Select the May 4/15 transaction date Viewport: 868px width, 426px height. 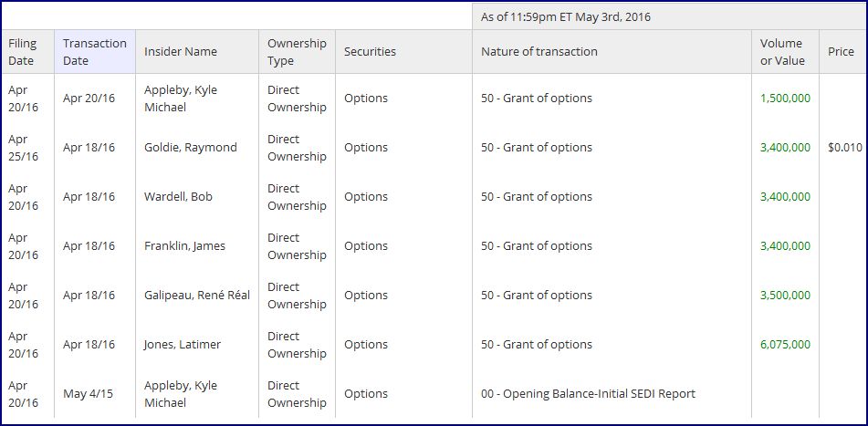89,394
